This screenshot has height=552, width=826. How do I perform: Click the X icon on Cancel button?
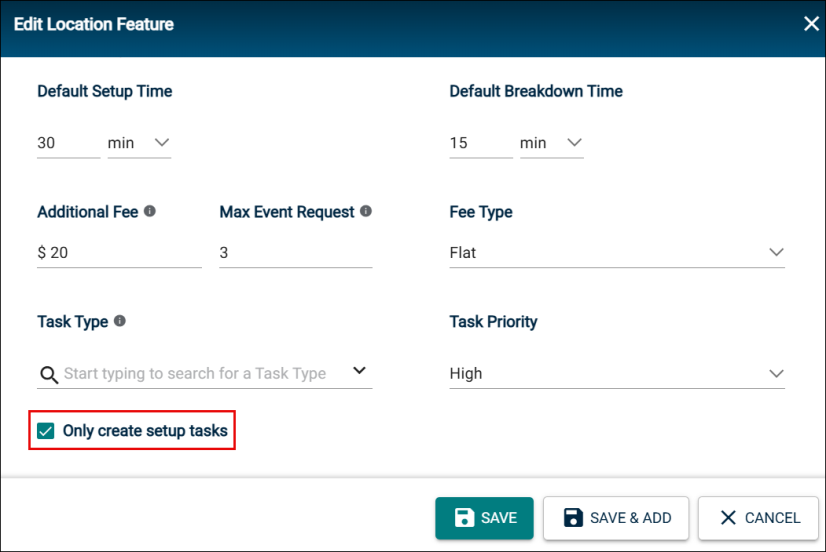728,518
